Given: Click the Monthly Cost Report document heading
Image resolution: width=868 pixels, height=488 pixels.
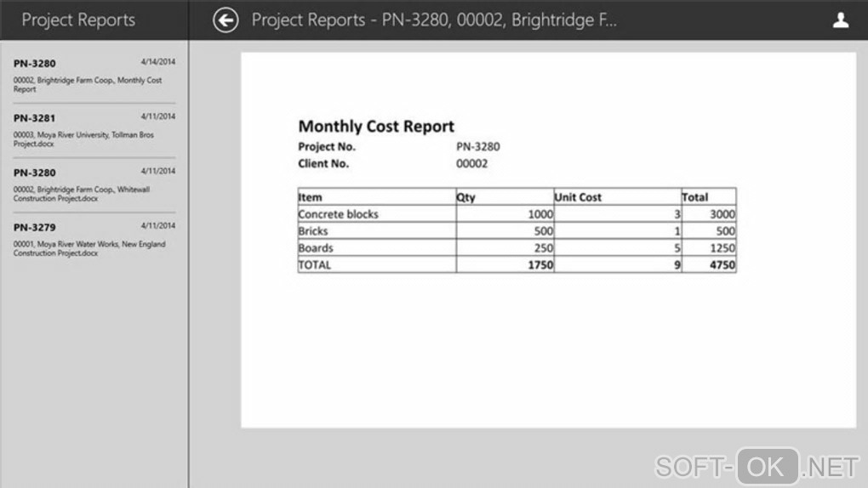Looking at the screenshot, I should point(376,126).
